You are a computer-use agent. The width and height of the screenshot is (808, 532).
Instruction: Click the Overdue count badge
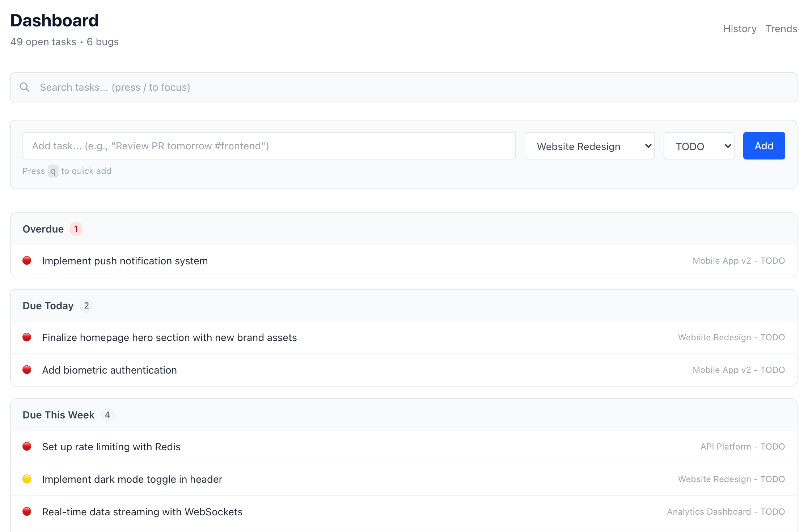click(76, 229)
